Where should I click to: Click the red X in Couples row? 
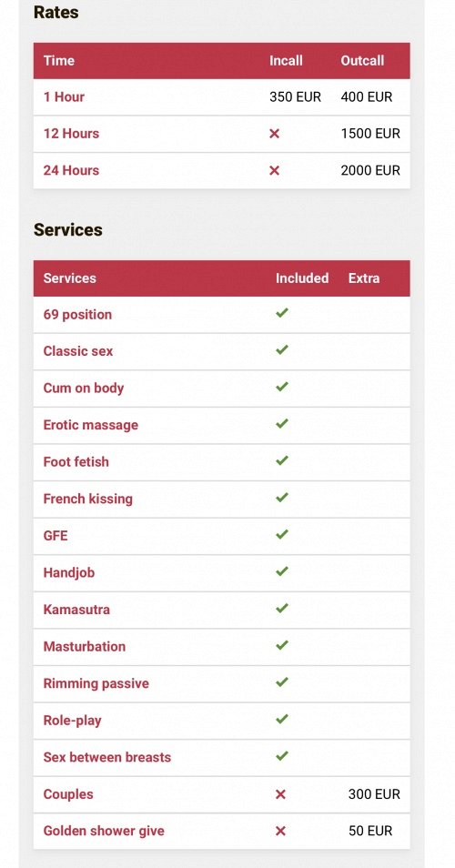coord(280,794)
